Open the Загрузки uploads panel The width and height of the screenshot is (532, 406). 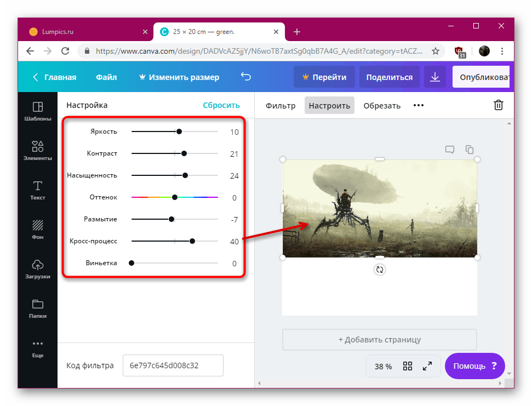click(x=38, y=270)
